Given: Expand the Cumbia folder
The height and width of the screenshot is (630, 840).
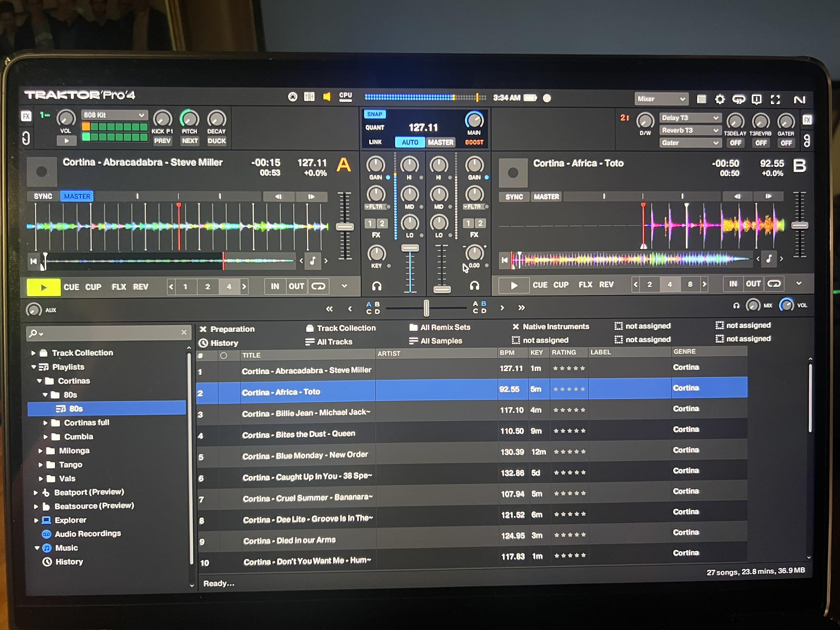Looking at the screenshot, I should [46, 437].
